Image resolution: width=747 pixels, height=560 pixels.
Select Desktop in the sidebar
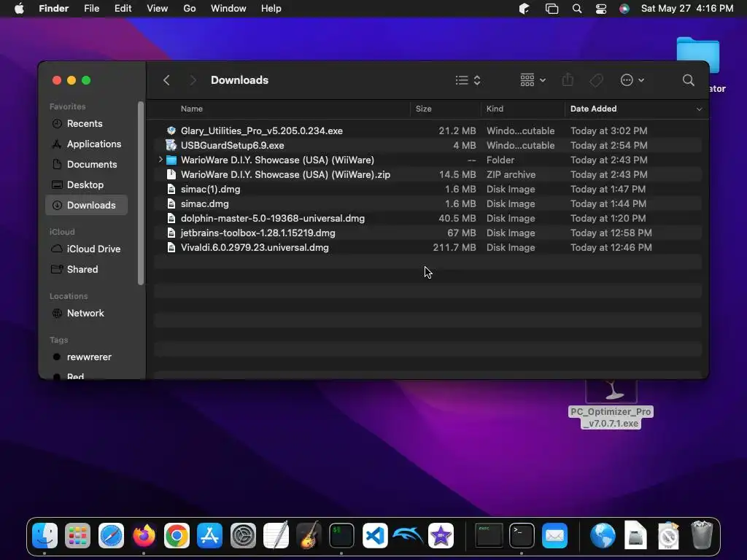tap(86, 184)
